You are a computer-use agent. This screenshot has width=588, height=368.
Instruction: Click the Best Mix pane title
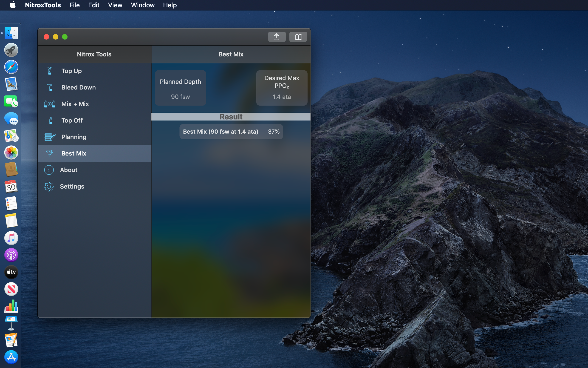click(x=231, y=54)
